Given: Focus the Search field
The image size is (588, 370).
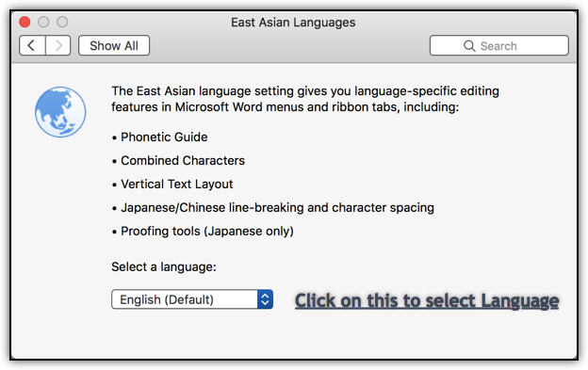Looking at the screenshot, I should (x=499, y=46).
